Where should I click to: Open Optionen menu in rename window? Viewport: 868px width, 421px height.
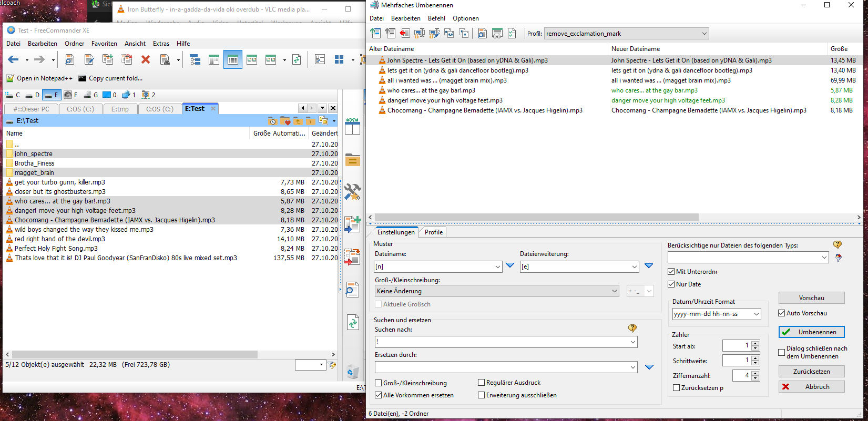[x=466, y=18]
